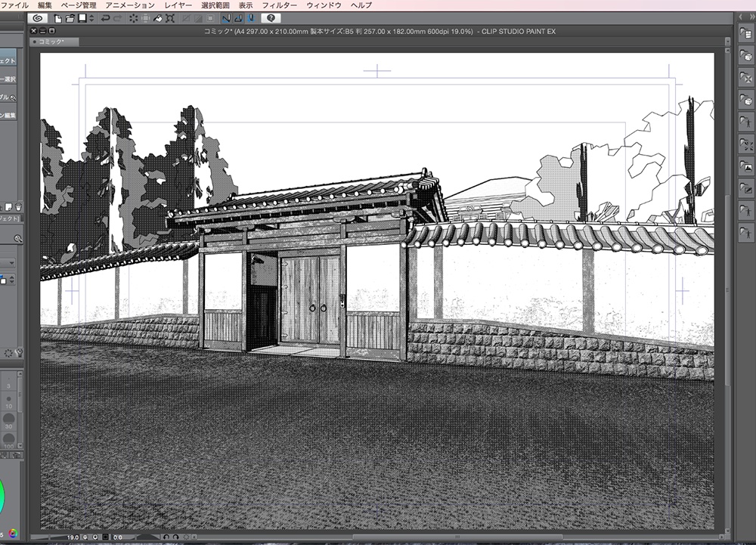Open the chevron dropdown beside the save icon
Screen dimensions: 756x545
[x=91, y=17]
